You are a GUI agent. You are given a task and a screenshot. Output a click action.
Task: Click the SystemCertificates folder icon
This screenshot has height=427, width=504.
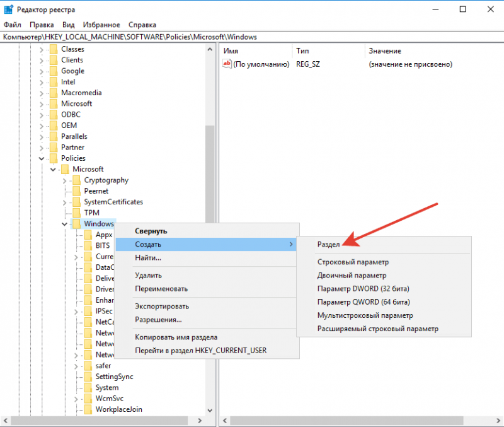76,202
